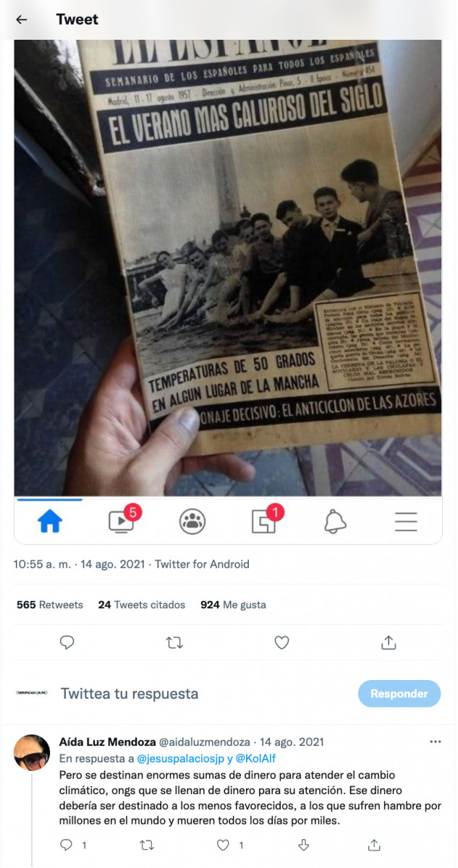Open the magazine cover photo
The image size is (458, 868).
[228, 268]
